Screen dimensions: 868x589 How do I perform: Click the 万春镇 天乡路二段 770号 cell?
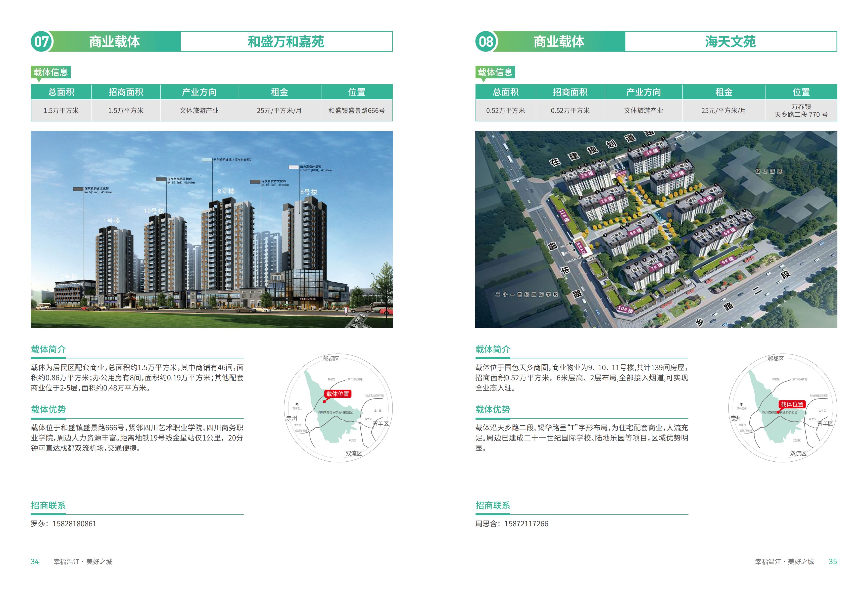(801, 110)
